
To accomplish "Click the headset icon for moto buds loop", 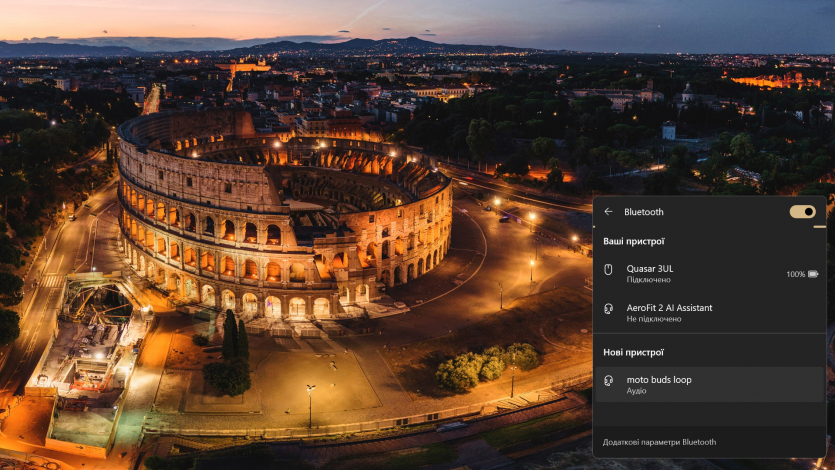I will pos(608,380).
